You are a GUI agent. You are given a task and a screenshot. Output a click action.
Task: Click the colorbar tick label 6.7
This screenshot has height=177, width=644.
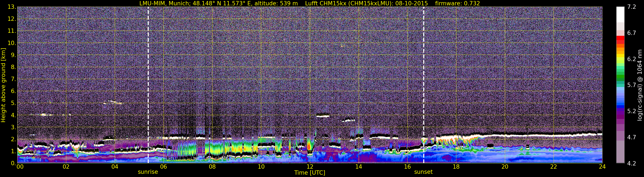[x=632, y=33]
